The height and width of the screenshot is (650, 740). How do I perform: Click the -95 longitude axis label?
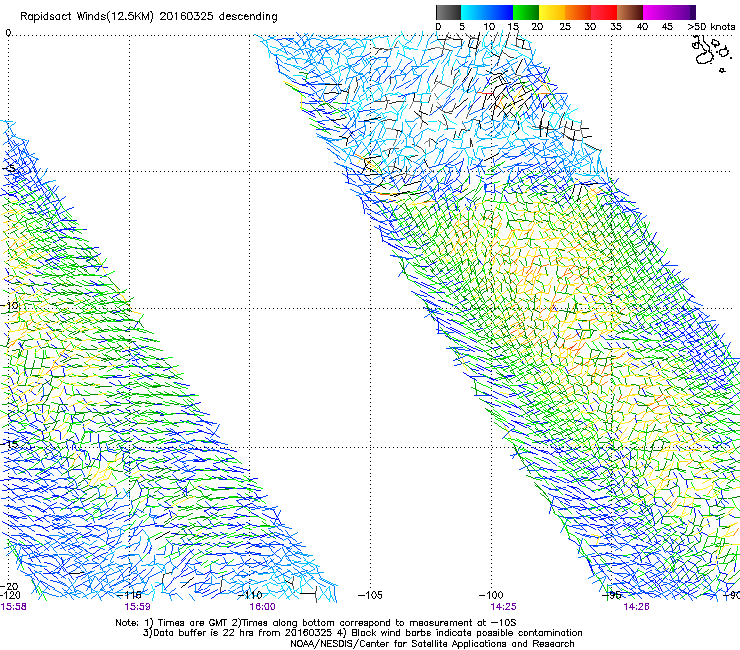612,595
